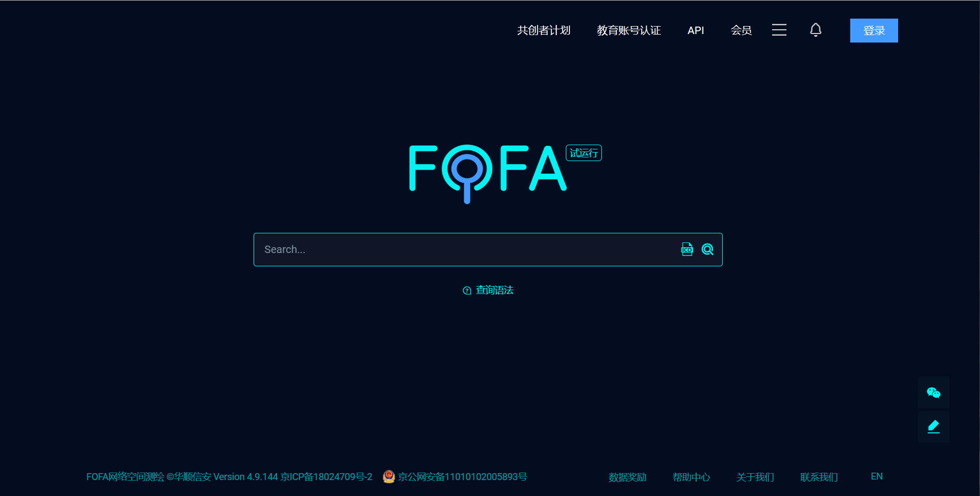Image resolution: width=980 pixels, height=496 pixels.
Task: Click the 'FOFA网络空间测绘 ©华顺信安 Version 4.9.144' text
Action: pyautogui.click(x=182, y=477)
